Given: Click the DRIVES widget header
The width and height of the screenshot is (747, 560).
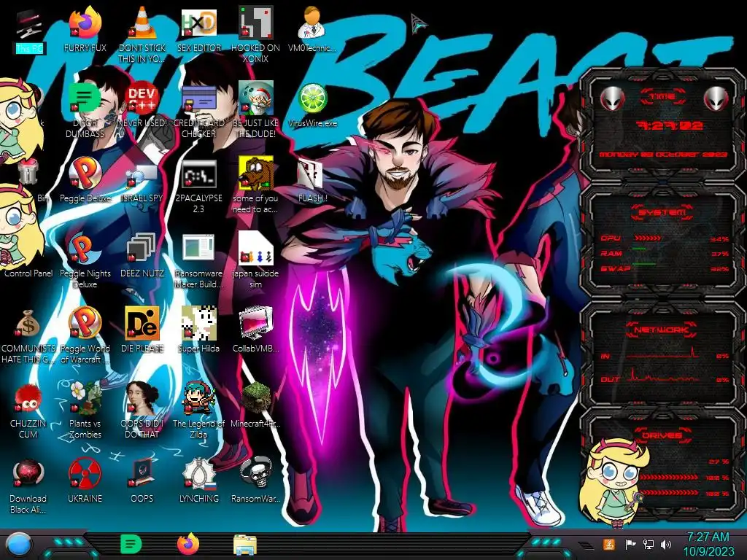Looking at the screenshot, I should coord(662,435).
